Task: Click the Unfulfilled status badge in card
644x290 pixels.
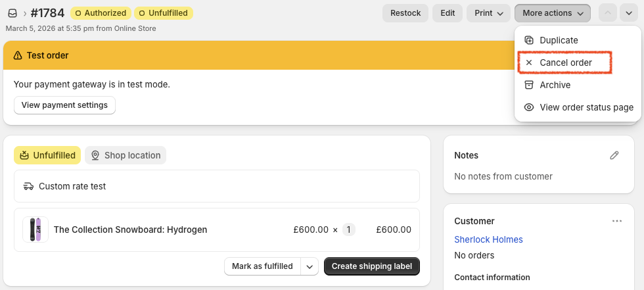Action: (47, 155)
